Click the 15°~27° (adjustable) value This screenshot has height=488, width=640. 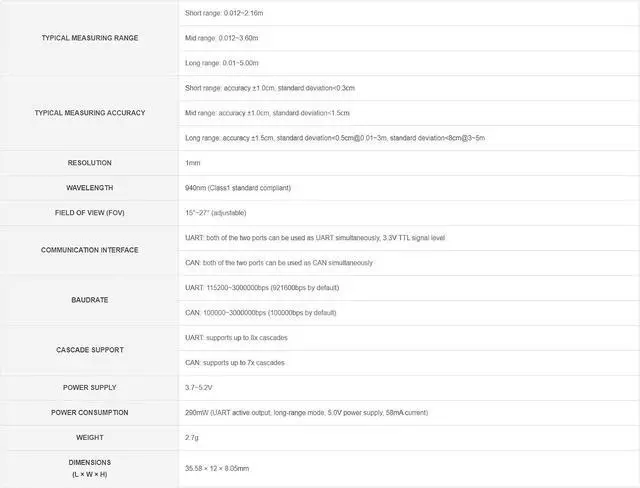coord(215,212)
